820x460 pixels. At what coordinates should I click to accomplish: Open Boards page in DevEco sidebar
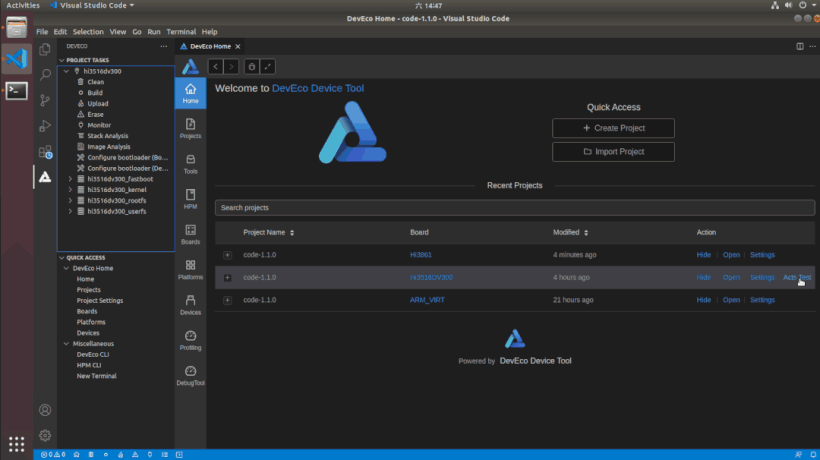[x=190, y=235]
